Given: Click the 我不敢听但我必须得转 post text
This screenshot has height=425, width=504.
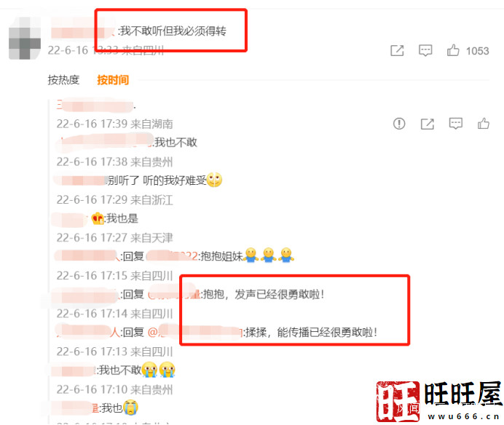Looking at the screenshot, I should pos(173,31).
